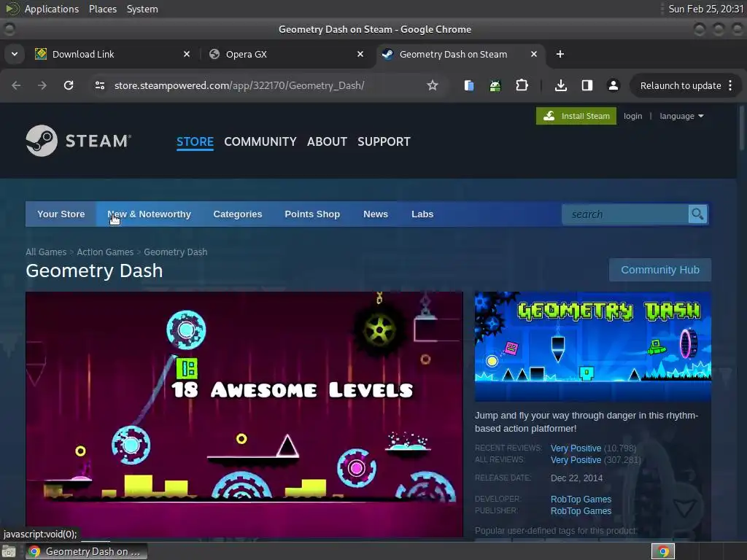Close the Opera GX tab
747x560 pixels.
click(360, 54)
